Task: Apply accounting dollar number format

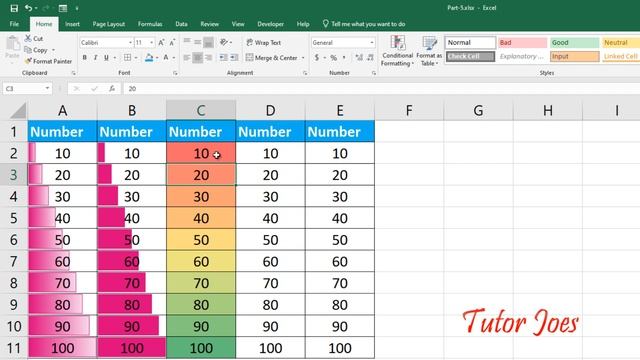Action: [x=317, y=58]
